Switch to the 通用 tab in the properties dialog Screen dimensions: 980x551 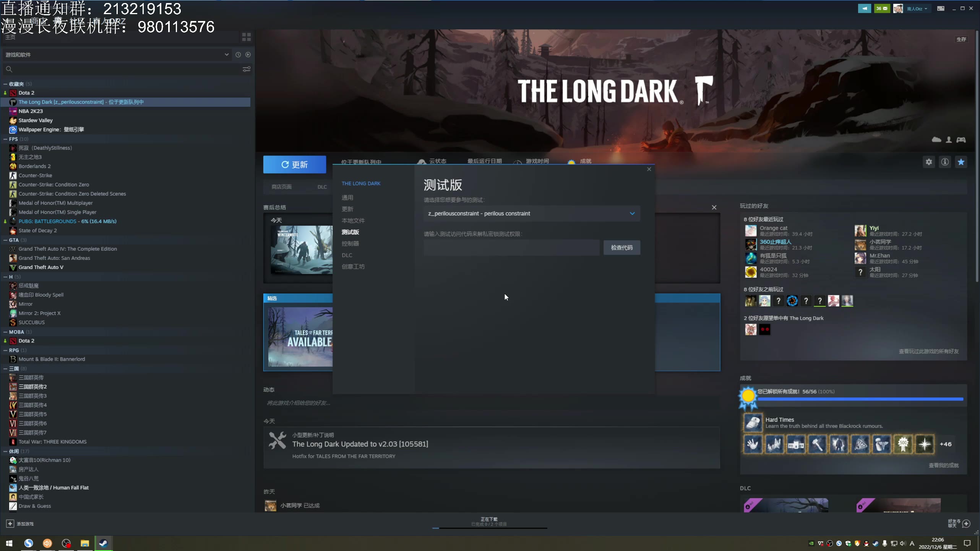coord(347,198)
